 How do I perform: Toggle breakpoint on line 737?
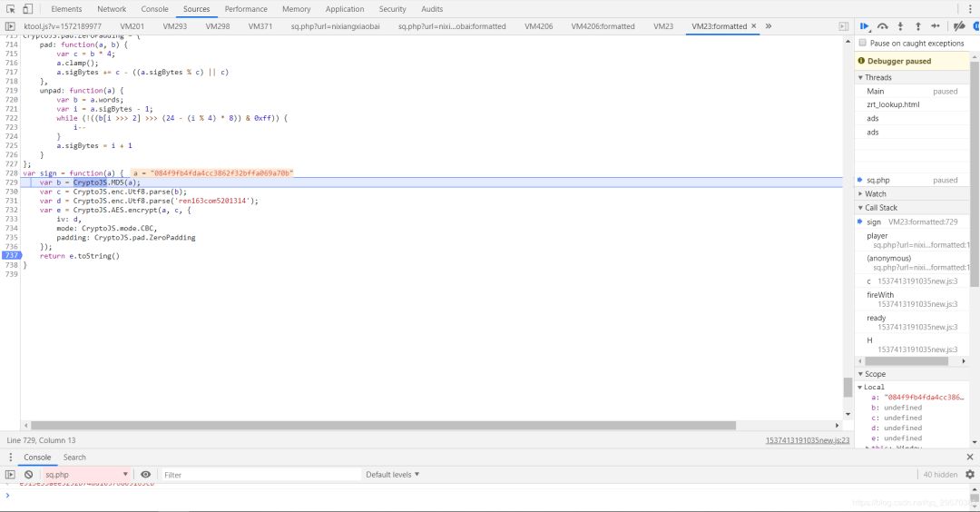(x=10, y=256)
